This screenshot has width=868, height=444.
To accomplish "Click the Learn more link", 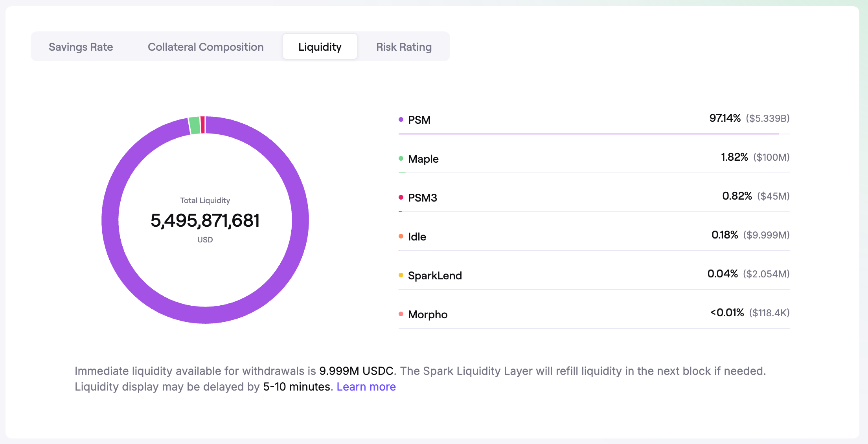I will [366, 387].
